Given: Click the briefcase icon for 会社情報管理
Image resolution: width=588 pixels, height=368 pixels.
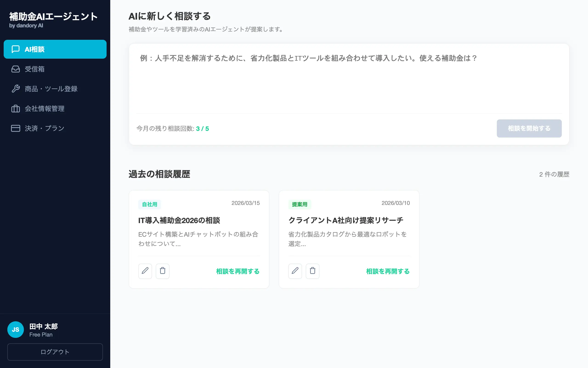Looking at the screenshot, I should click(16, 109).
